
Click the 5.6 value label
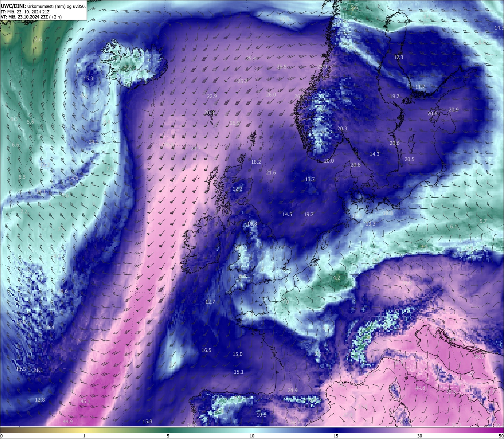click(x=30, y=122)
